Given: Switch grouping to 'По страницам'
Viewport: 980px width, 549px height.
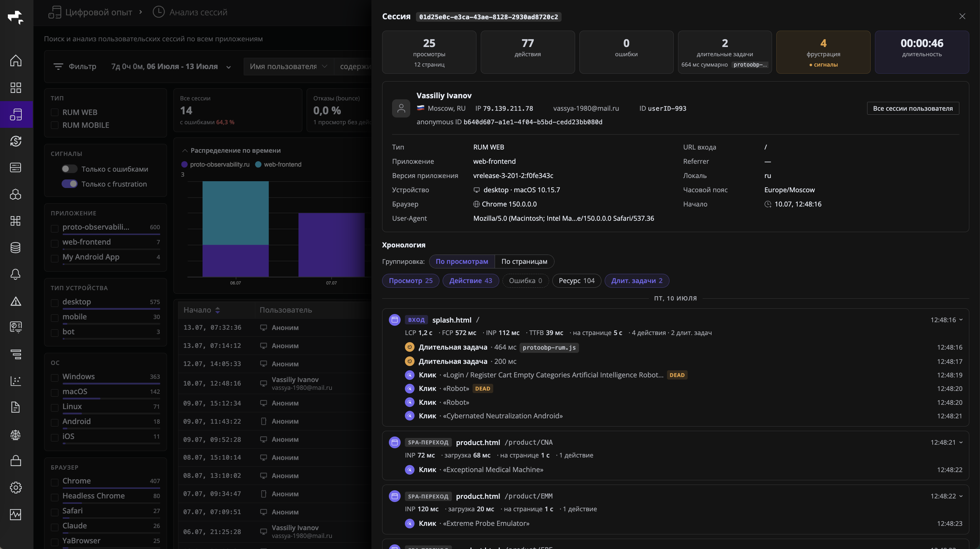Looking at the screenshot, I should [x=524, y=261].
